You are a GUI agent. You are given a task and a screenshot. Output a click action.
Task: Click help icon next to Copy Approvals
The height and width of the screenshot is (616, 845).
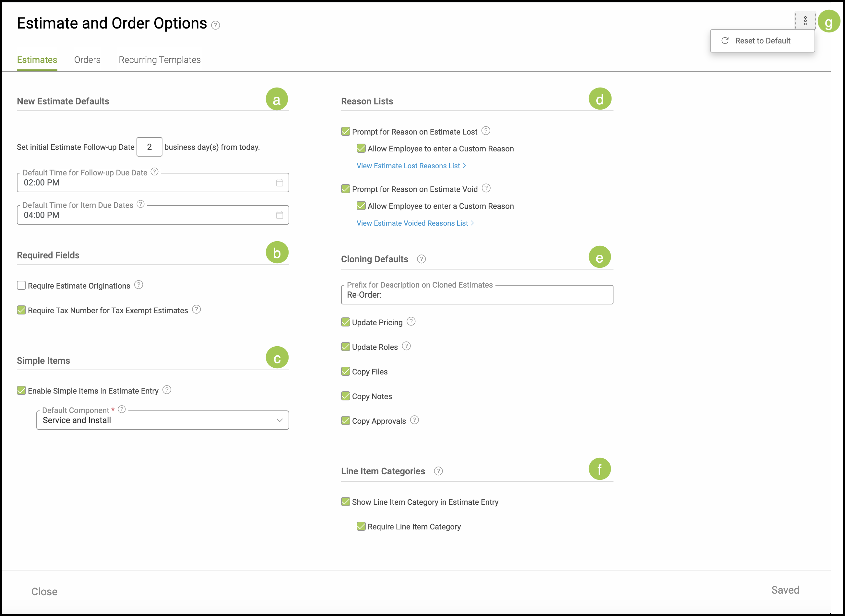pos(414,420)
